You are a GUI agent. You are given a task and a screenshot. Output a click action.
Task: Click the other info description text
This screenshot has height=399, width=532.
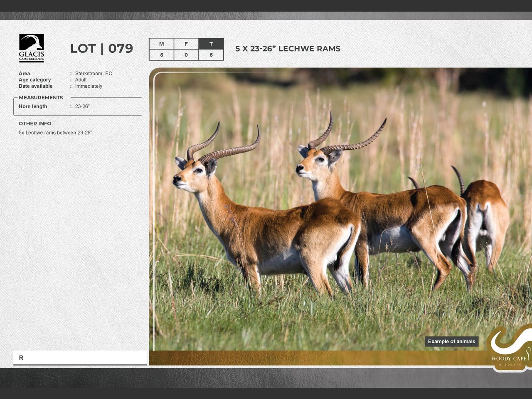point(56,133)
